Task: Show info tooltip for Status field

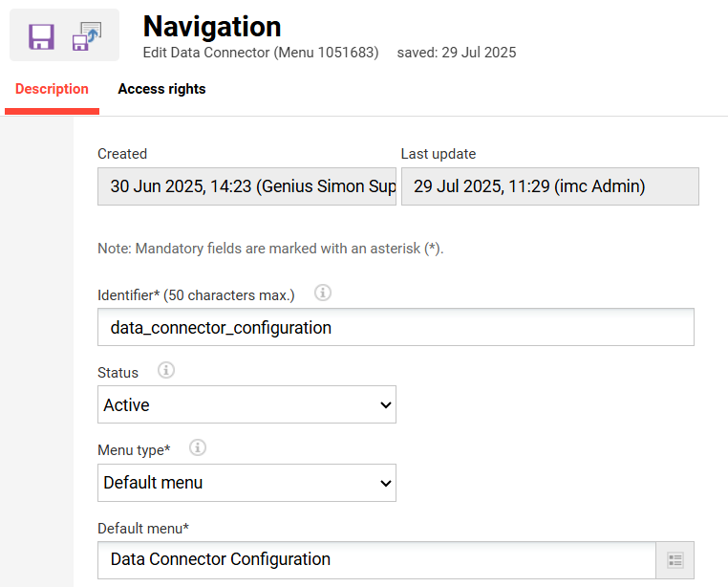Action: 165,370
